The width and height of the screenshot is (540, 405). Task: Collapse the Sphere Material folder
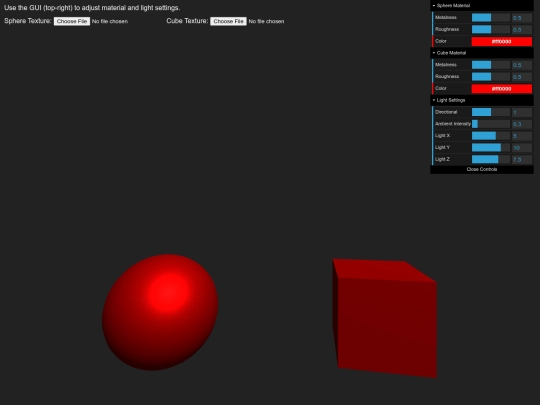coord(482,6)
